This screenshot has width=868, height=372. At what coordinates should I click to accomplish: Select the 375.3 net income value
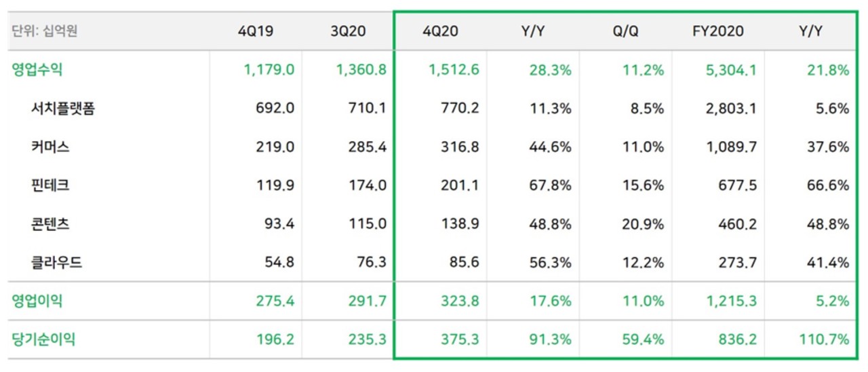[460, 339]
